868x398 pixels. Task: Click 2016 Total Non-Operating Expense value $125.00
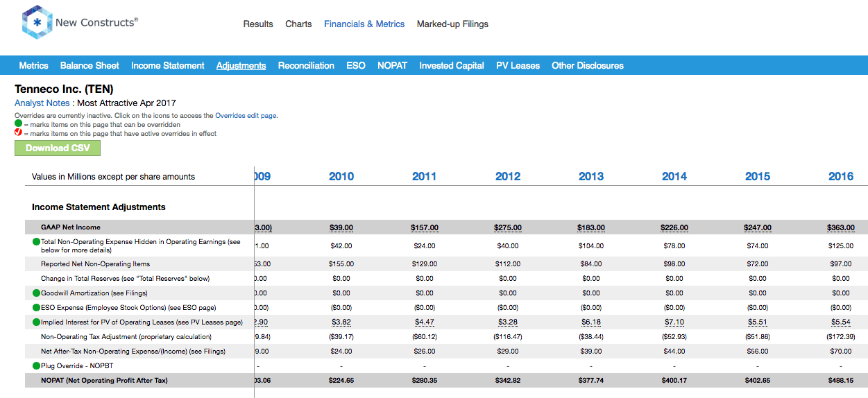click(841, 245)
